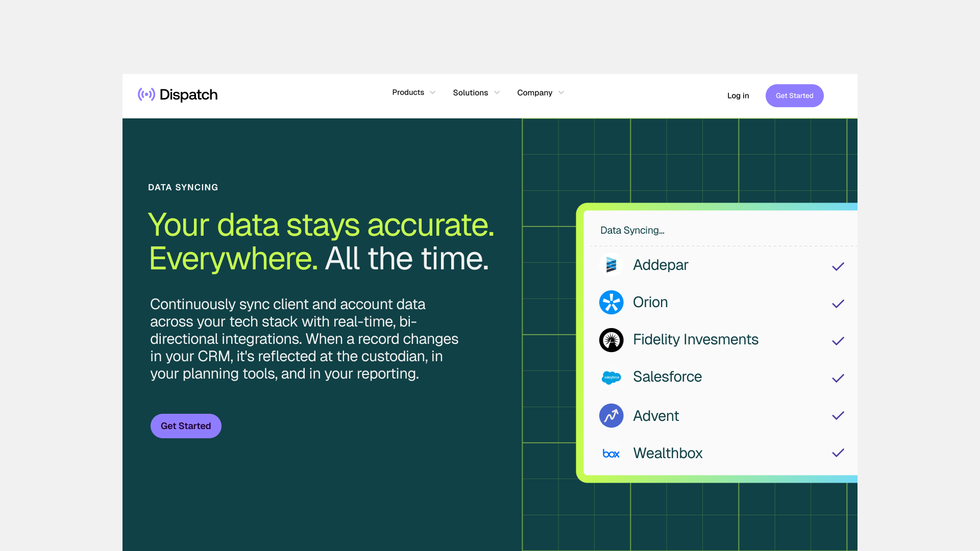Click the 'Your data stays accurate.' headline
Image resolution: width=980 pixels, height=551 pixels.
click(321, 225)
